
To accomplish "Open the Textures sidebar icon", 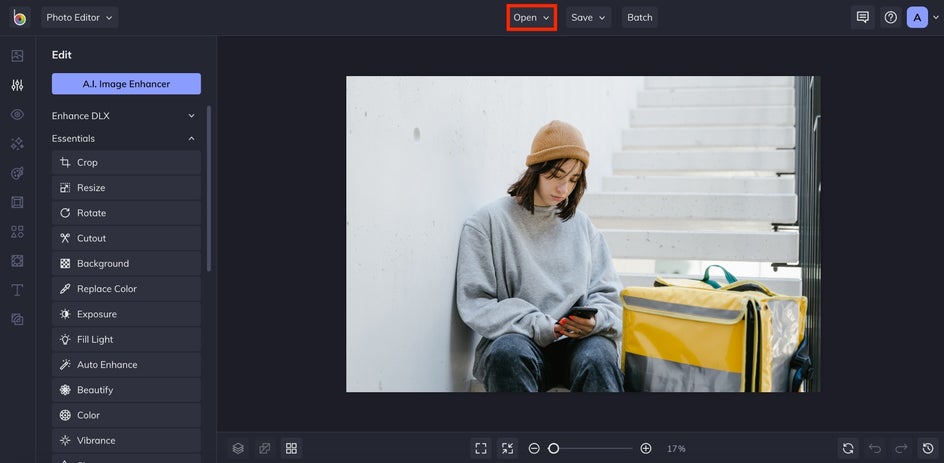I will coord(17,319).
